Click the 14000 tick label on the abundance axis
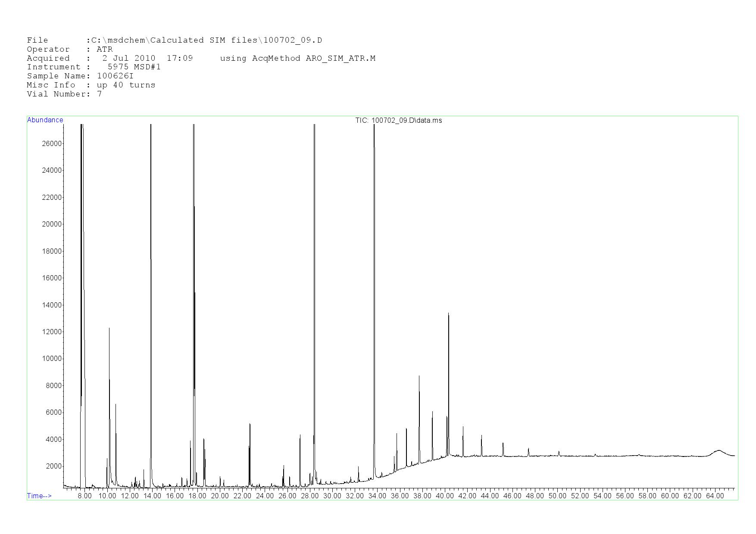This screenshot has height=534, width=756. point(52,305)
